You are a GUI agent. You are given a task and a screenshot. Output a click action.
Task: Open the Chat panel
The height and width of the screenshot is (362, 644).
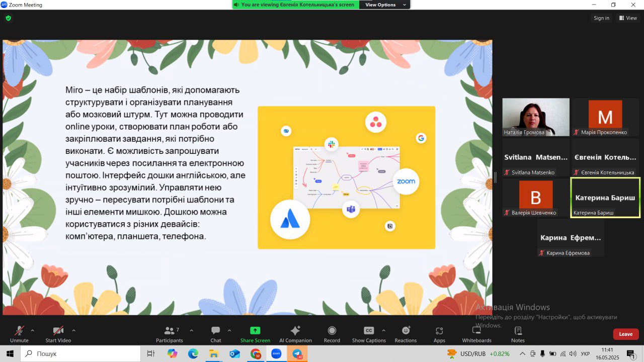(x=216, y=334)
